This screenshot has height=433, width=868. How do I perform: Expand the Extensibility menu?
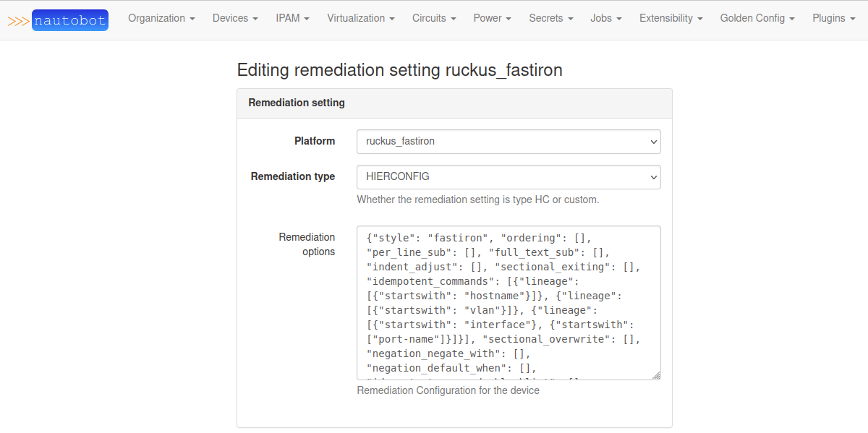[671, 18]
